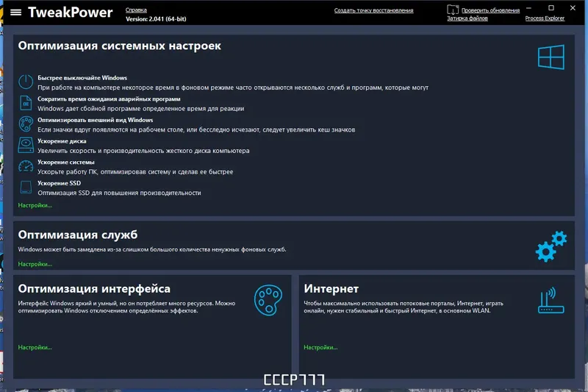Click description about ненужных фоновых служб
This screenshot has width=588, height=392.
(x=152, y=249)
